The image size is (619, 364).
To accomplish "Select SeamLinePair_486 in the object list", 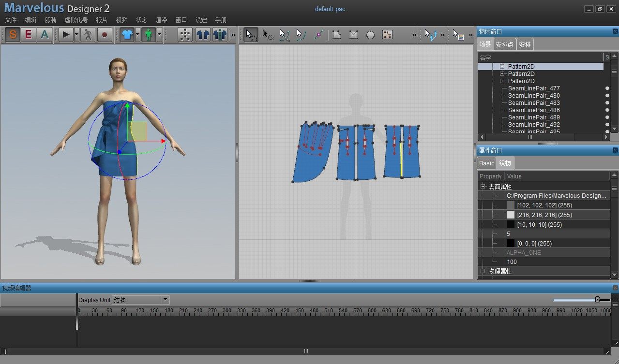I will click(534, 110).
